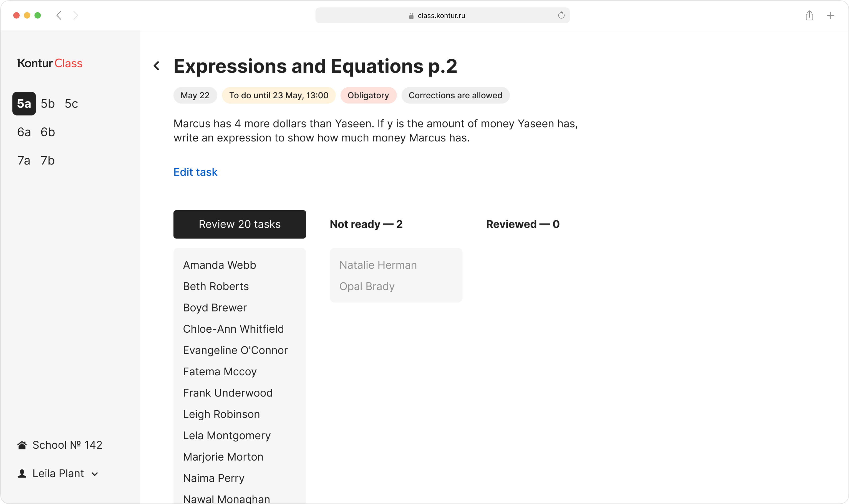Click the back arrow beside the assignment title
The width and height of the screenshot is (849, 504).
pyautogui.click(x=157, y=66)
